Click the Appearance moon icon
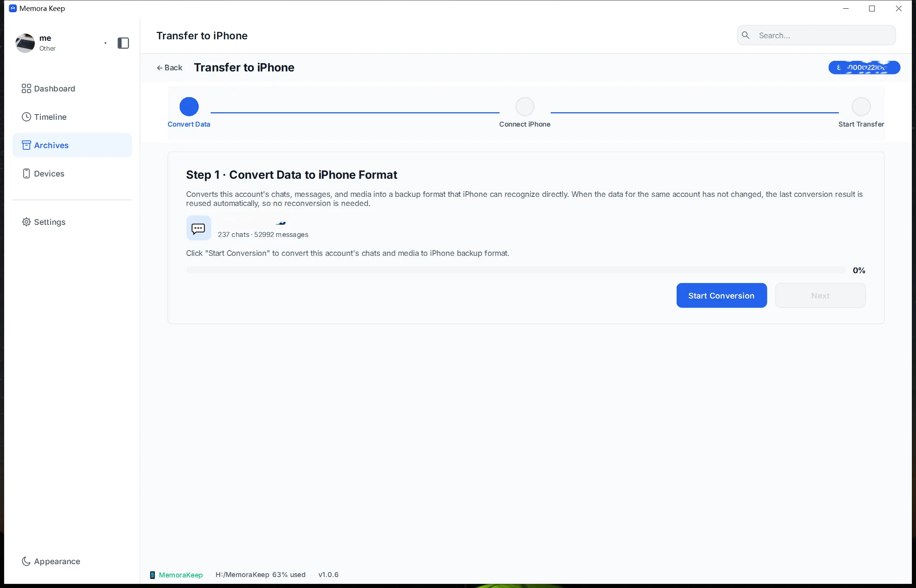The height and width of the screenshot is (588, 916). (x=26, y=561)
